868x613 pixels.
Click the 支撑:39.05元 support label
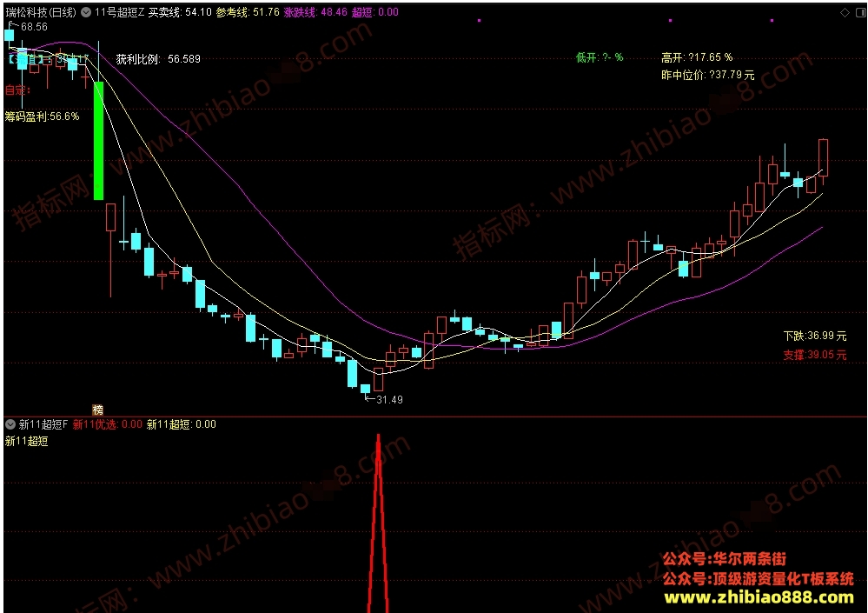(815, 355)
